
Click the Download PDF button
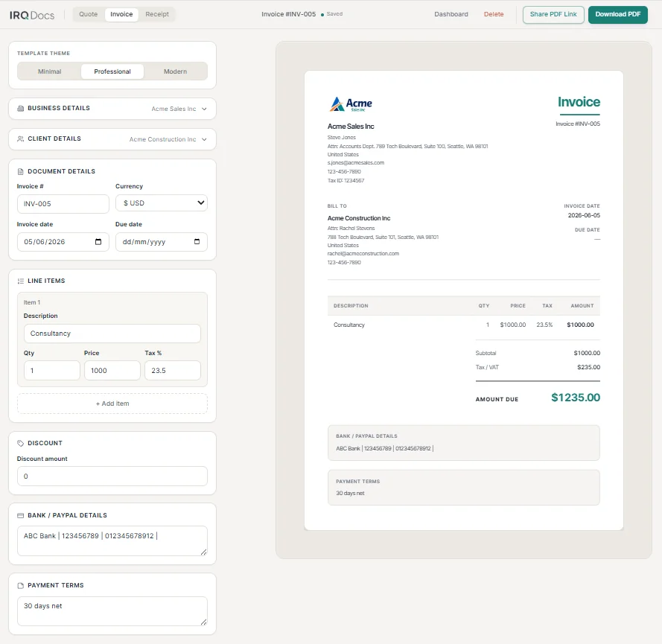pyautogui.click(x=617, y=14)
